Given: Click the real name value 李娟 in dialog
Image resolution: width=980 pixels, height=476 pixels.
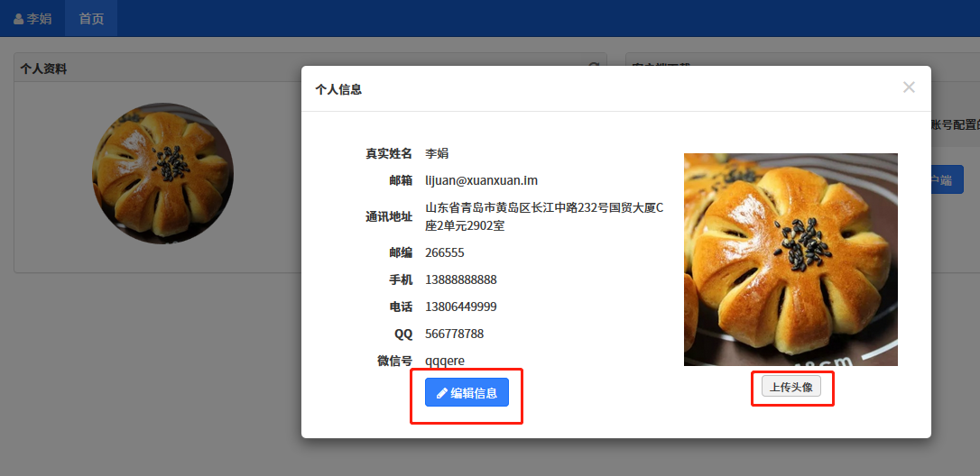Looking at the screenshot, I should pos(437,153).
